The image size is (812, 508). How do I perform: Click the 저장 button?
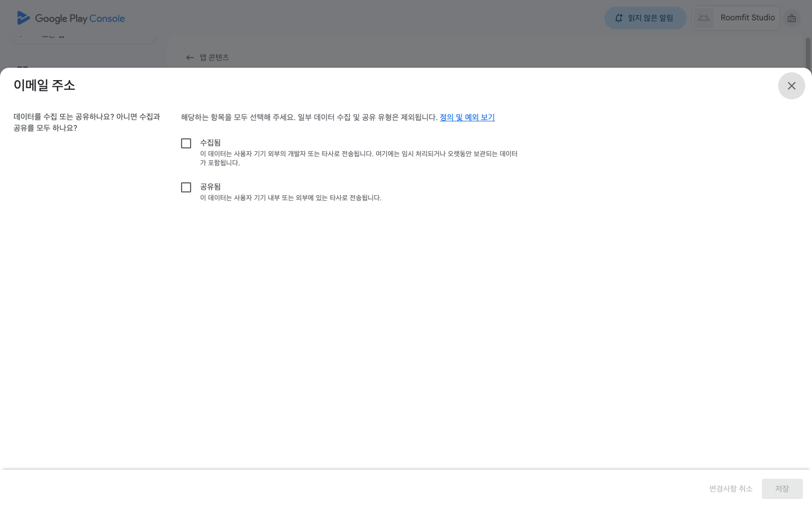pyautogui.click(x=782, y=489)
